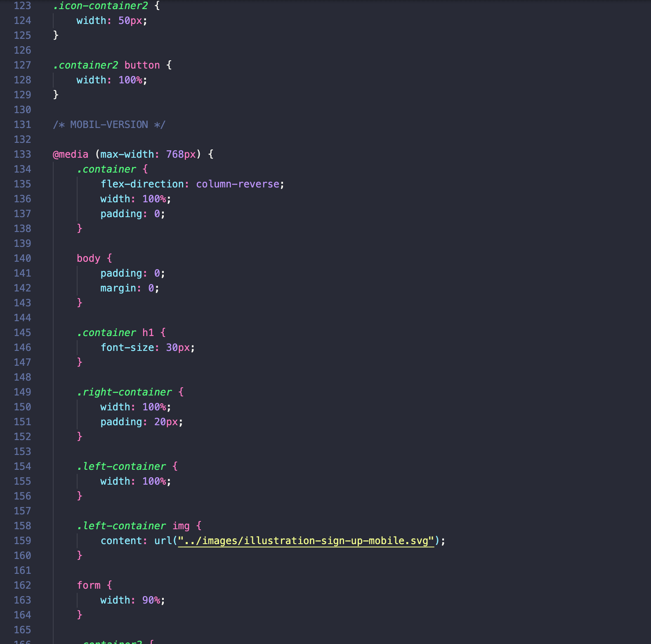Click the width property on line 155
The height and width of the screenshot is (644, 651).
point(115,481)
